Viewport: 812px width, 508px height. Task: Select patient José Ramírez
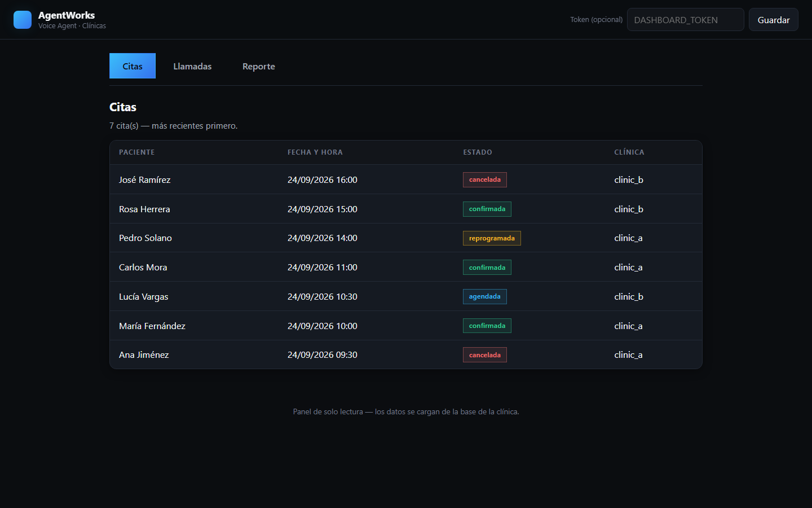[x=144, y=179]
